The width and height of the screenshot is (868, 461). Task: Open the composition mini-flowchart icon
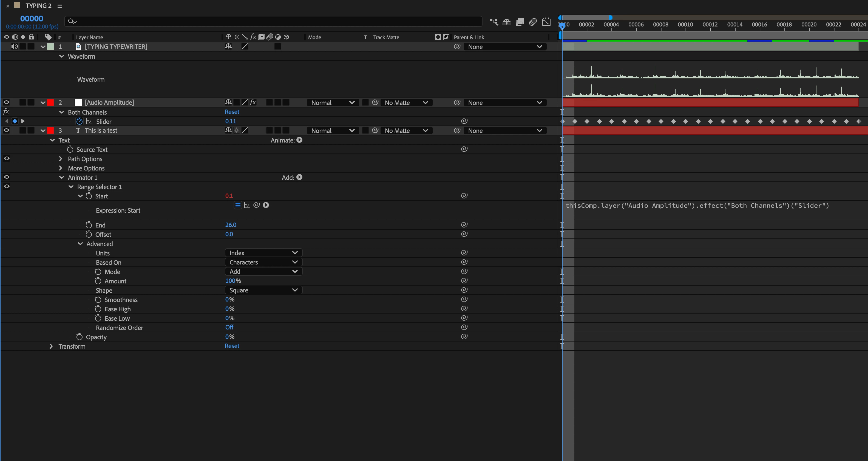click(x=493, y=22)
